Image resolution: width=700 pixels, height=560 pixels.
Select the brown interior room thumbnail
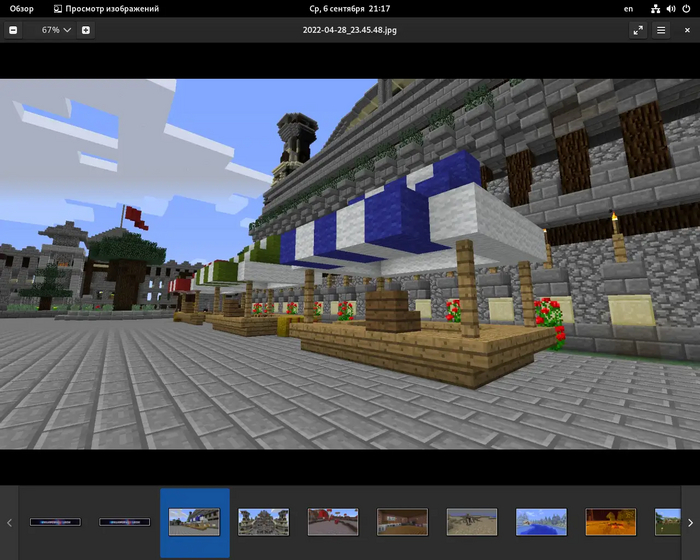(402, 522)
